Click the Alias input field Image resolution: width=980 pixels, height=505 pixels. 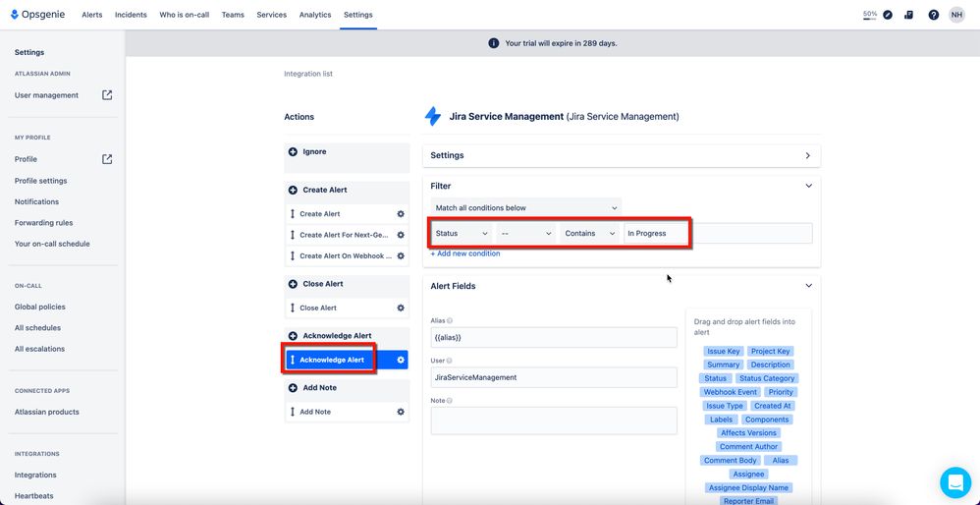(554, 338)
